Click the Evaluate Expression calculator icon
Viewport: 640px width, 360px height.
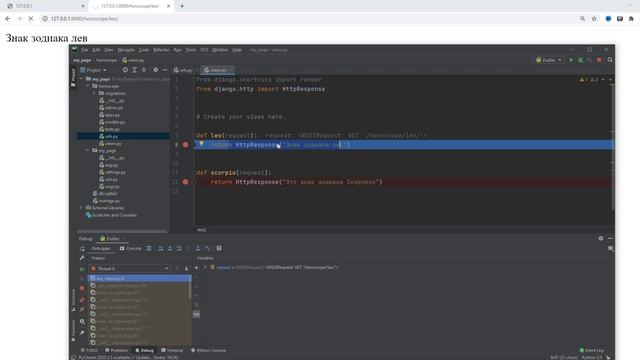click(219, 248)
